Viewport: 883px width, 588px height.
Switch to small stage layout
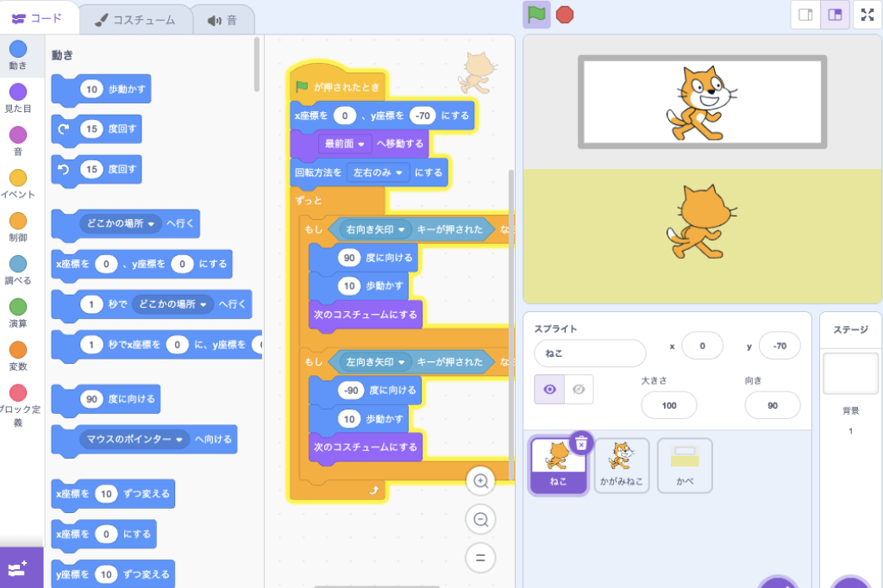point(805,15)
